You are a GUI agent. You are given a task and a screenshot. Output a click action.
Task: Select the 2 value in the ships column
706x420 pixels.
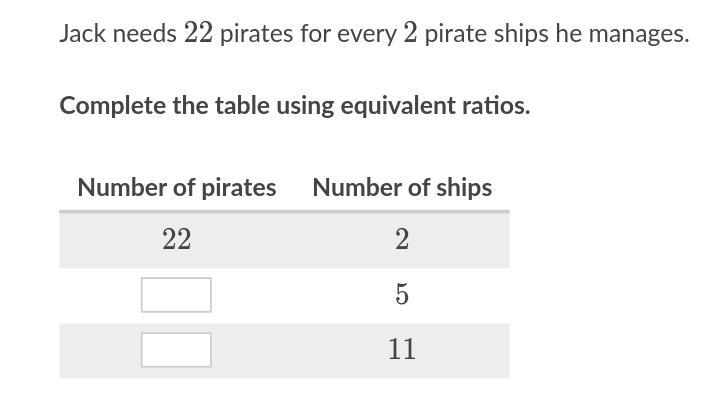(402, 240)
